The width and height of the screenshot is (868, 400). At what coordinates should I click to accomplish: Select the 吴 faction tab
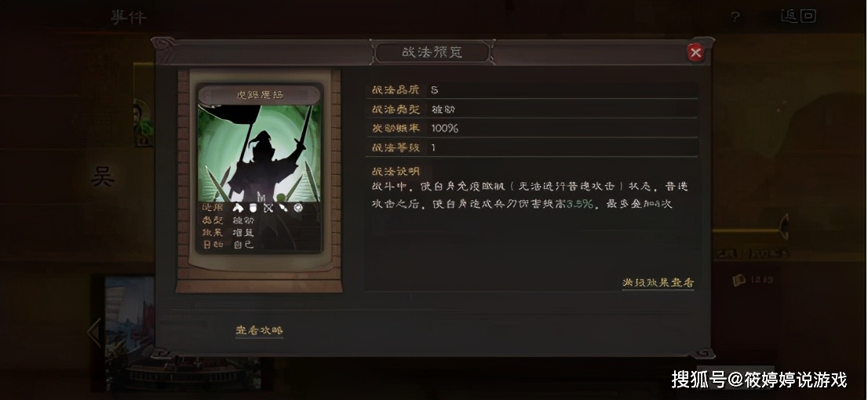(x=103, y=177)
